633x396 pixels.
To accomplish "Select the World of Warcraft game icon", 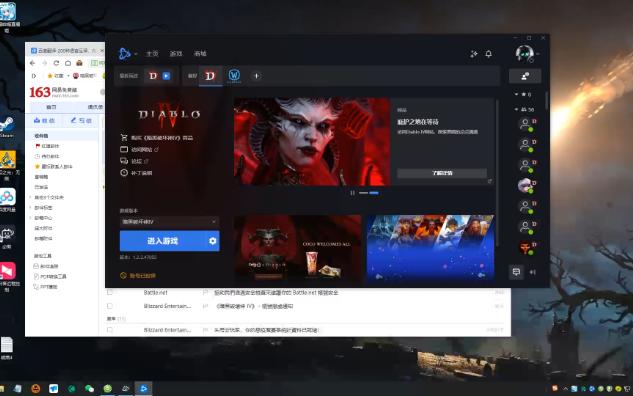I will point(234,75).
